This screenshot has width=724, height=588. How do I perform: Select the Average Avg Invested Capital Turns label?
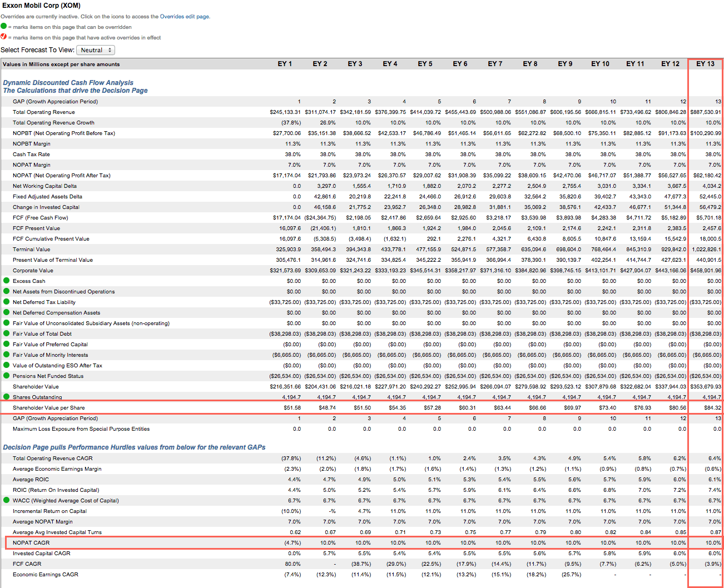pos(57,532)
